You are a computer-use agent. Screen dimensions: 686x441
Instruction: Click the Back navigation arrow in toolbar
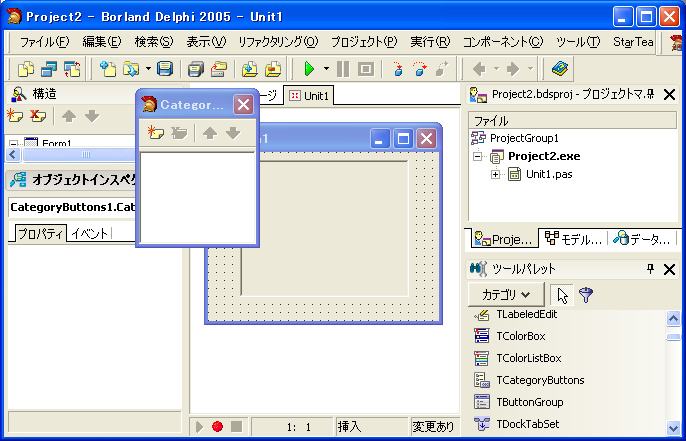click(480, 69)
